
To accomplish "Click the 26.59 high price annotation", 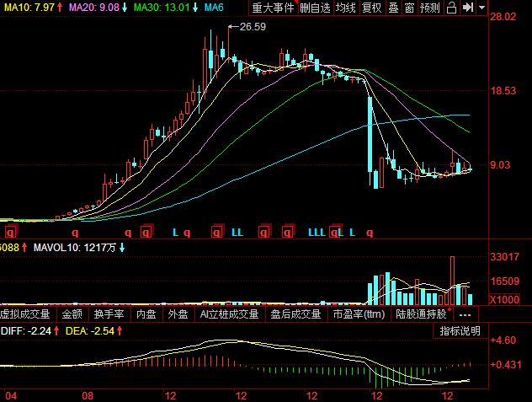I will [x=253, y=26].
